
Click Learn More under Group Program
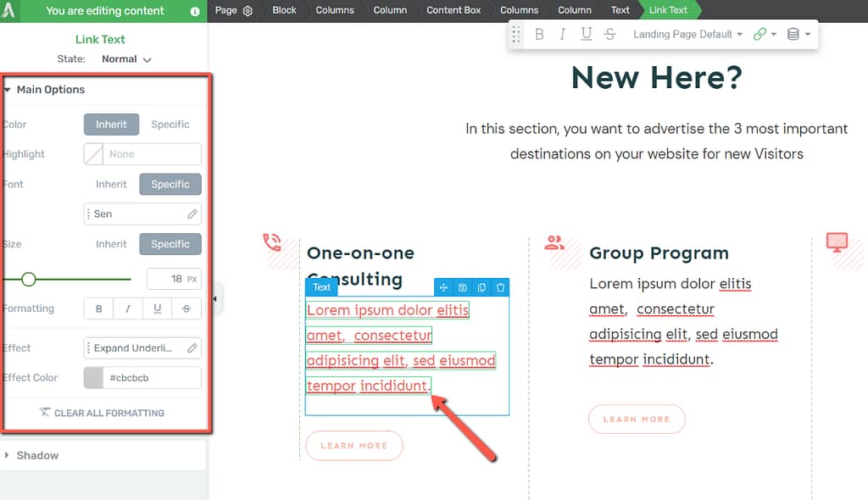pos(637,419)
